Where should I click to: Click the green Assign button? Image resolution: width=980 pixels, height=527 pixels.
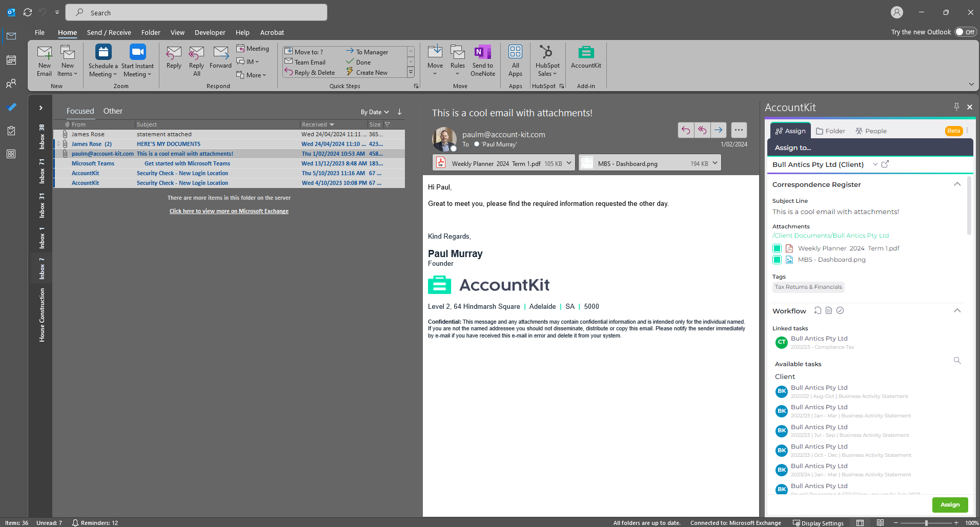950,504
